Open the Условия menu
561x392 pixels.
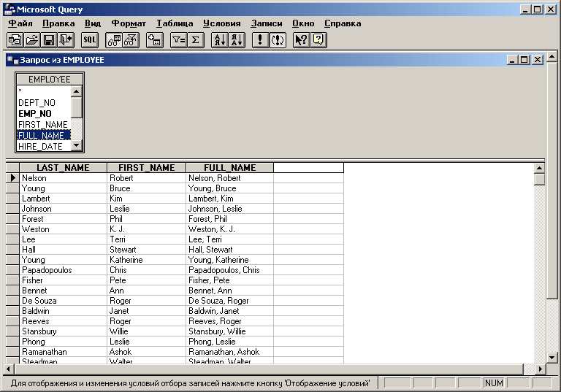(221, 23)
